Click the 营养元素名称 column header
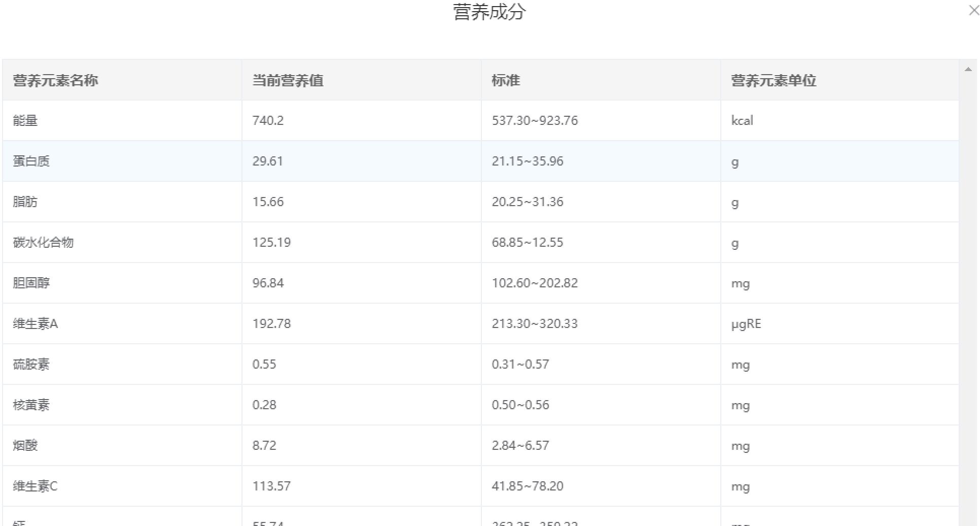 pyautogui.click(x=56, y=80)
